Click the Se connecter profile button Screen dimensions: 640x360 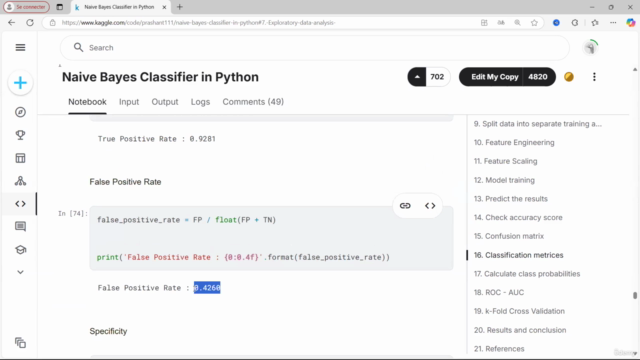pos(26,7)
